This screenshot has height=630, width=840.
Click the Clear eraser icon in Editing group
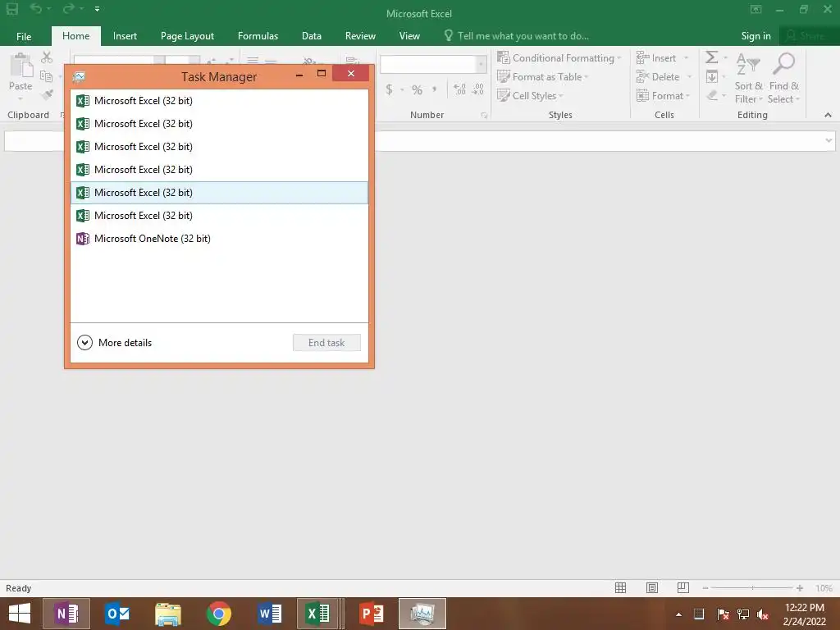point(711,95)
